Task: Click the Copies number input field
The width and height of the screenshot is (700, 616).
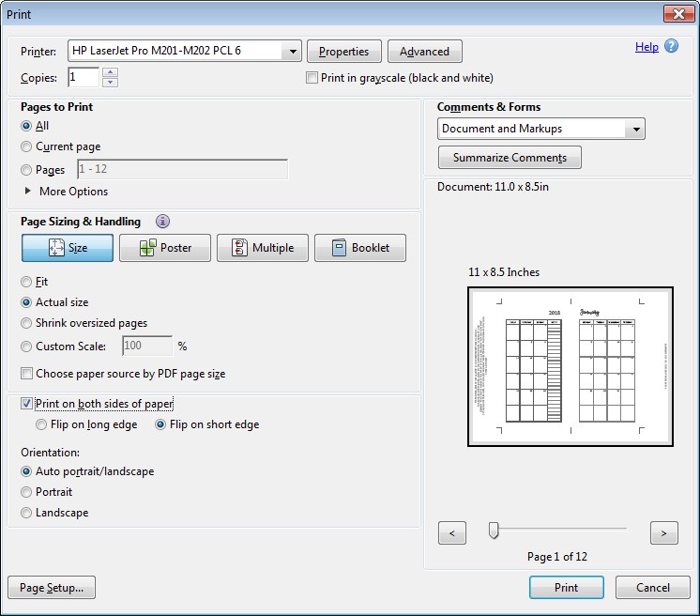Action: 82,78
